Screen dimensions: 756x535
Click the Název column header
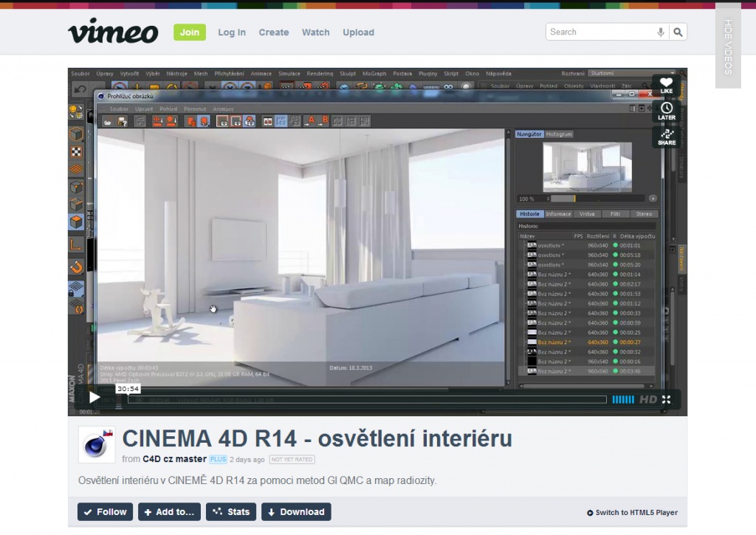click(x=527, y=236)
